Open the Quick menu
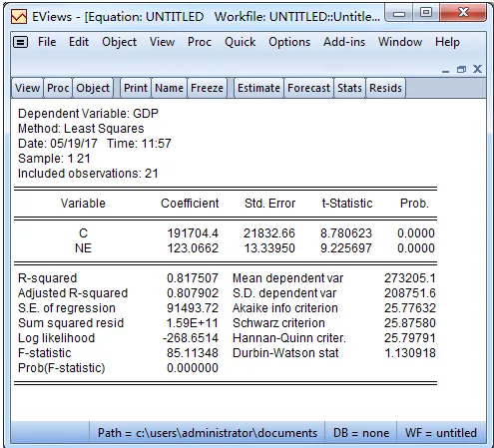This screenshot has height=448, width=494. 240,42
